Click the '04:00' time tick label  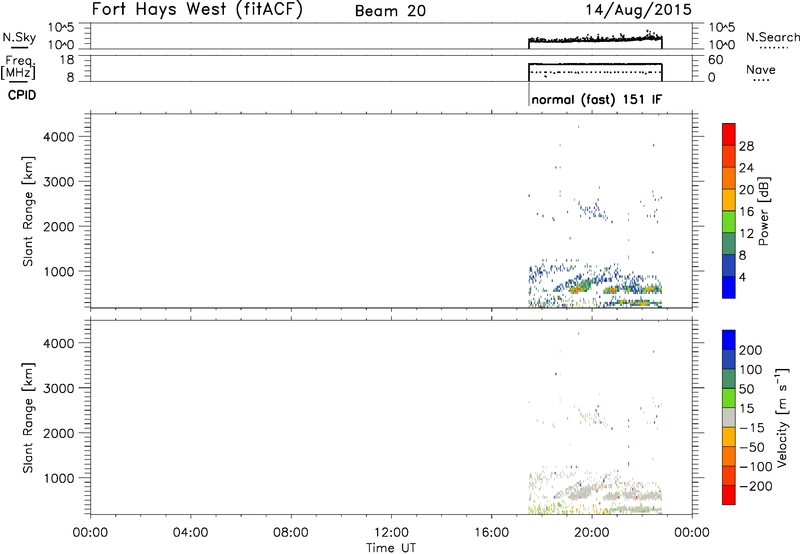(190, 533)
